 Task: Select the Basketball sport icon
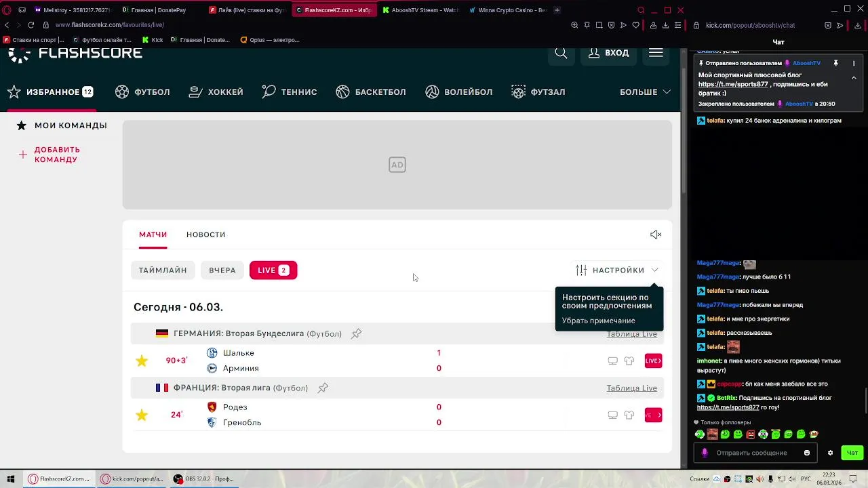coord(342,91)
